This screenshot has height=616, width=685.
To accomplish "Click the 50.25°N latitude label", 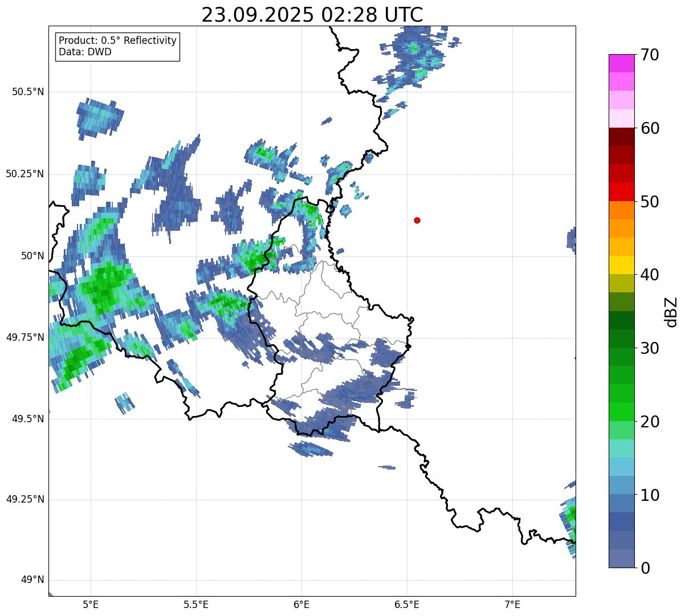I will (x=25, y=174).
